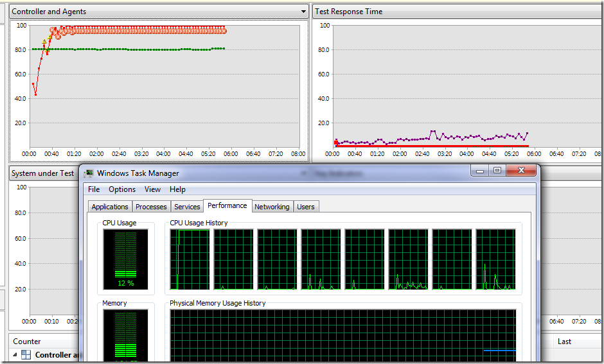Screen dimensions: 604x364
Task: Minimize the Windows Task Manager window
Action: [x=480, y=171]
